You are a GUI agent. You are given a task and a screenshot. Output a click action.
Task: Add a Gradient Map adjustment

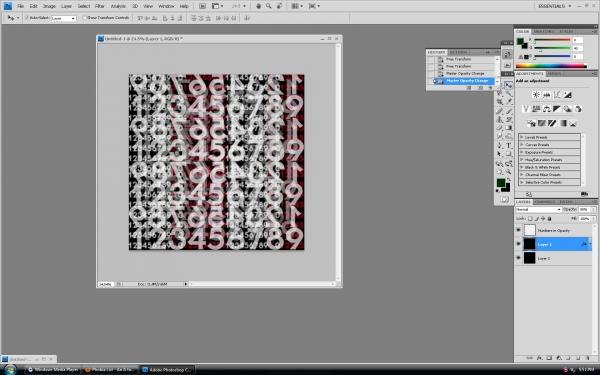(x=562, y=123)
